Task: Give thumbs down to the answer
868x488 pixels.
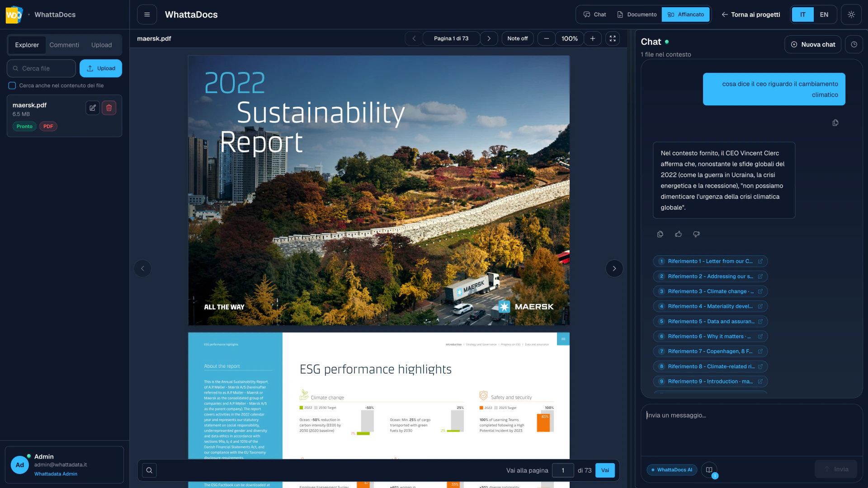Action: (696, 234)
